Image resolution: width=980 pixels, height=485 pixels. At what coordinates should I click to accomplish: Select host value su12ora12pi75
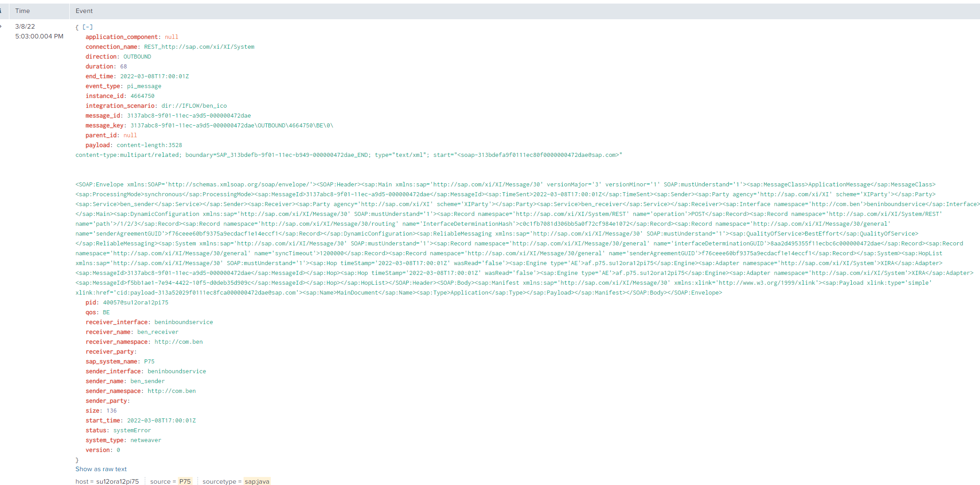[x=118, y=481]
